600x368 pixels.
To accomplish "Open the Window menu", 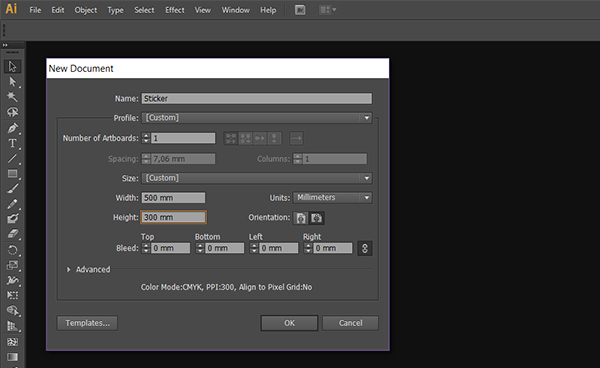I will (x=236, y=10).
